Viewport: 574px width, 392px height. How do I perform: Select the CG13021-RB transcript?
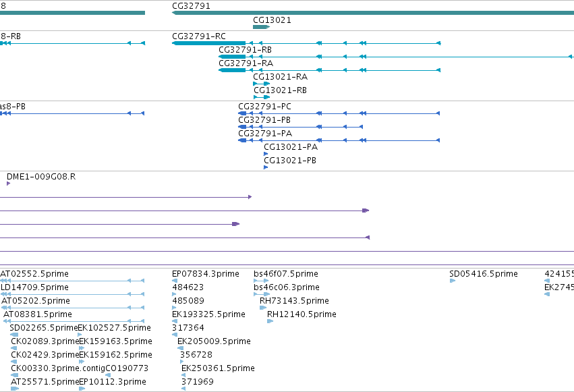262,97
